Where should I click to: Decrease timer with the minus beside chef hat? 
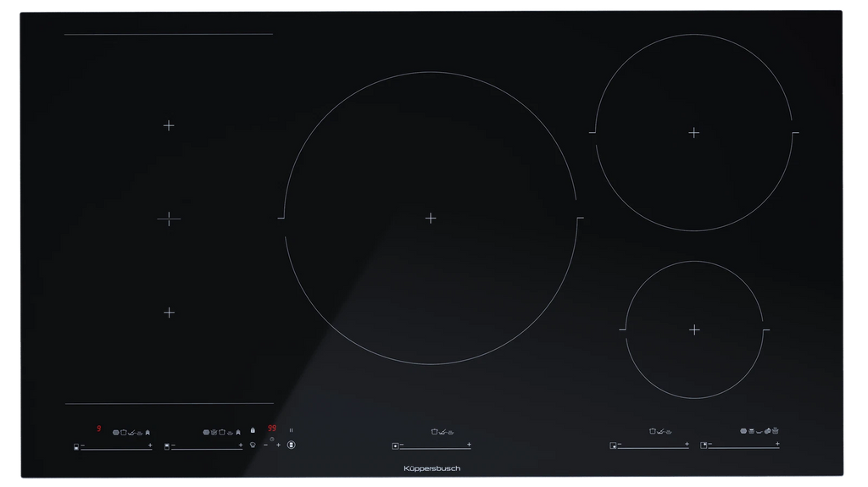(265, 445)
